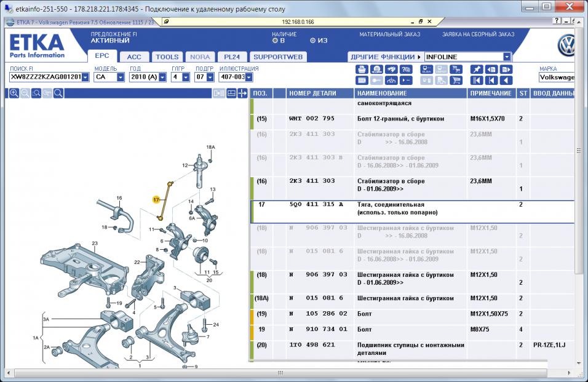This screenshot has height=382, width=588.
Task: Click callout 16 on the stabilizer bar drawing
Action: [119, 198]
